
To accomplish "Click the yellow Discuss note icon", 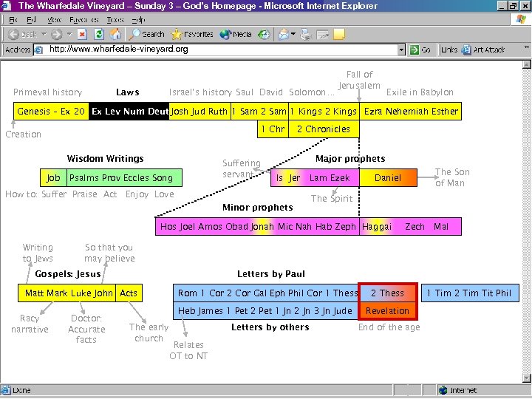I will (339, 34).
